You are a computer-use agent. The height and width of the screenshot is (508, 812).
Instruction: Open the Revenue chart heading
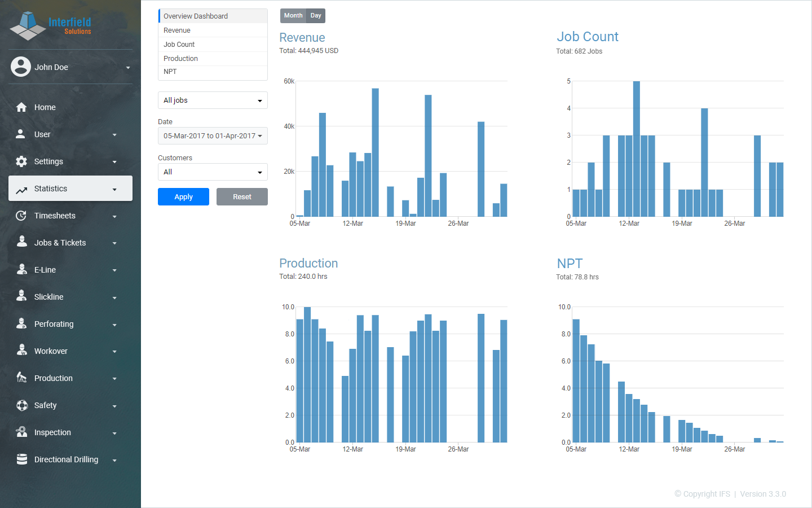302,38
